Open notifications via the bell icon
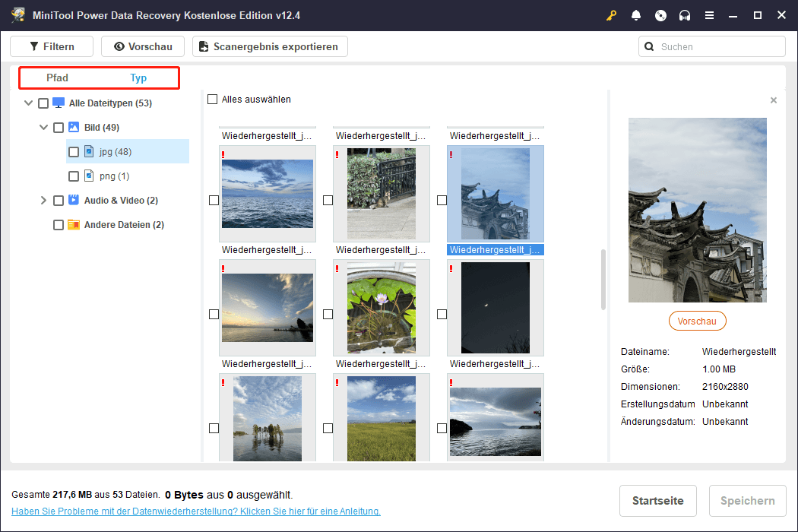 point(635,15)
